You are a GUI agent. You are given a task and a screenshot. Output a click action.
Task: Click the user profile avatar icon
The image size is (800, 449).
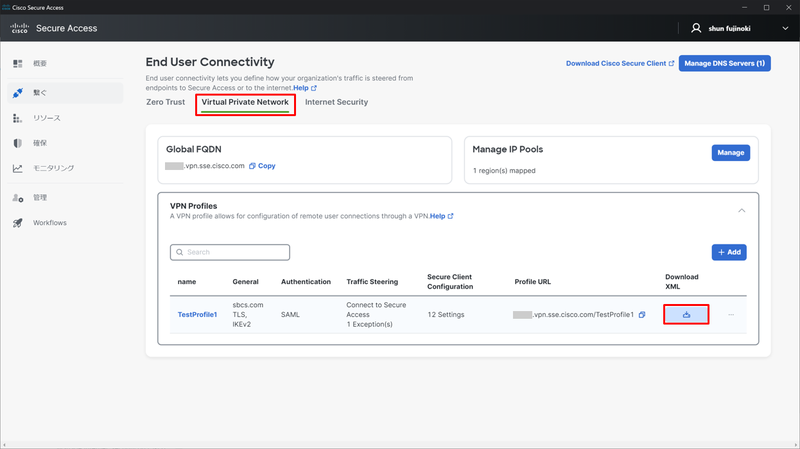tap(696, 28)
